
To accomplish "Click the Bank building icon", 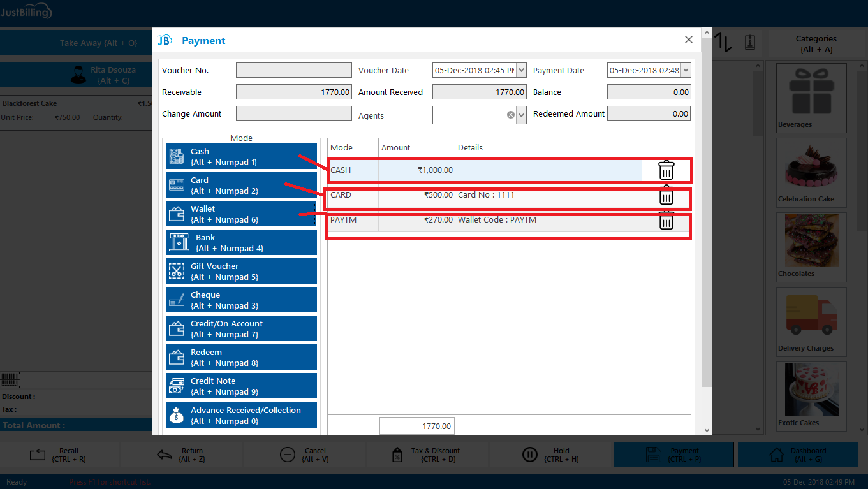I will (179, 243).
